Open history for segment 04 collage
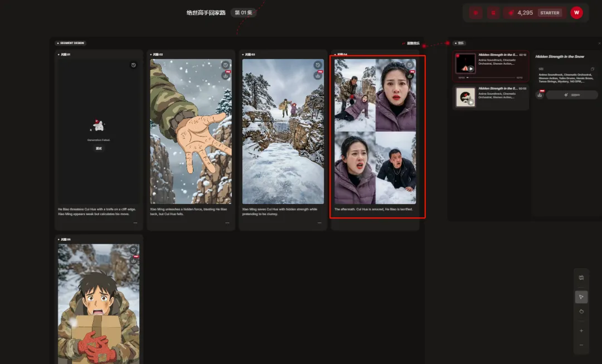Screen dimensions: 602x364 point(410,65)
